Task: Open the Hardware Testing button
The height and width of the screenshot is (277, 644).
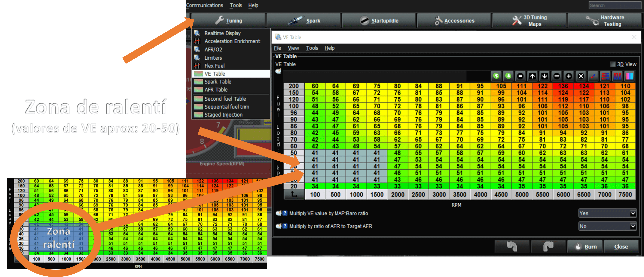Action: coord(604,21)
